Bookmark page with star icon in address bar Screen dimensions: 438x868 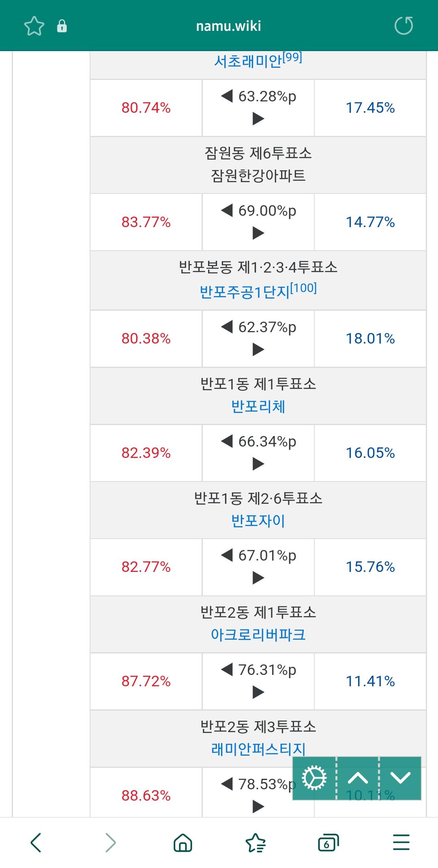click(x=34, y=26)
